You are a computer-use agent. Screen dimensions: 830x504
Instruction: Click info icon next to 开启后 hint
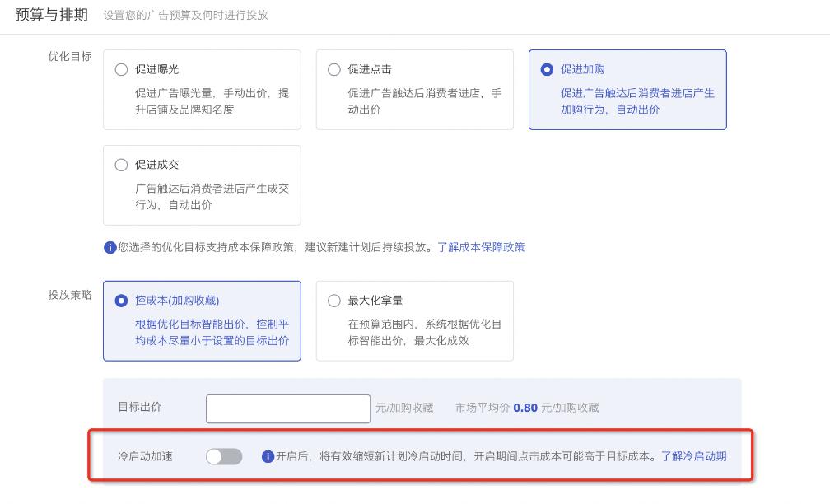tap(268, 457)
